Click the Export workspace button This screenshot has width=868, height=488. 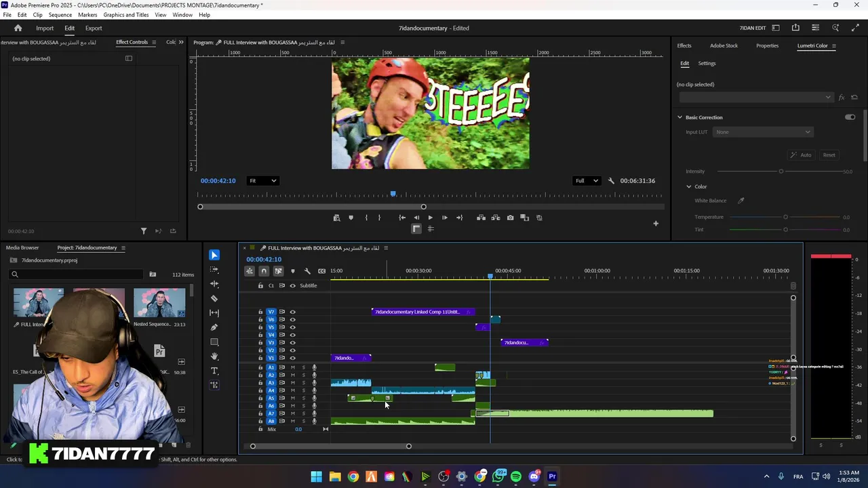(94, 28)
